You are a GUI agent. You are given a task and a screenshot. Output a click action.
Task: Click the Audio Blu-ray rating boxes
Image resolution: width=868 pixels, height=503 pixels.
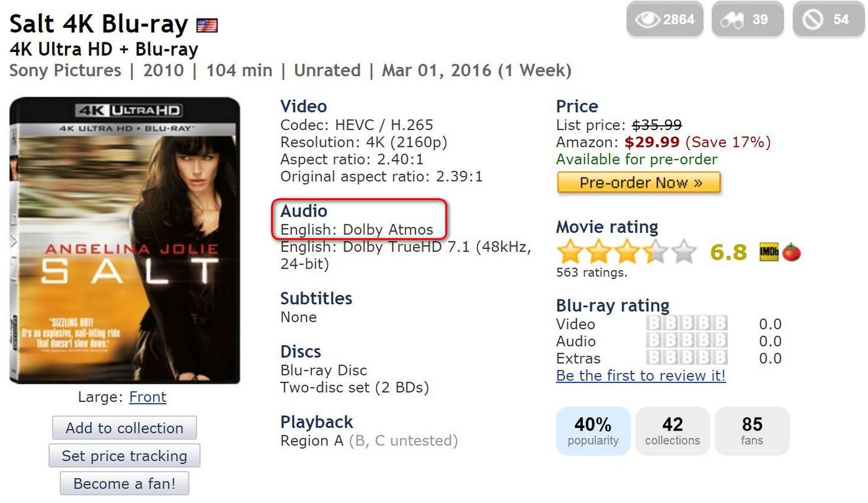686,341
